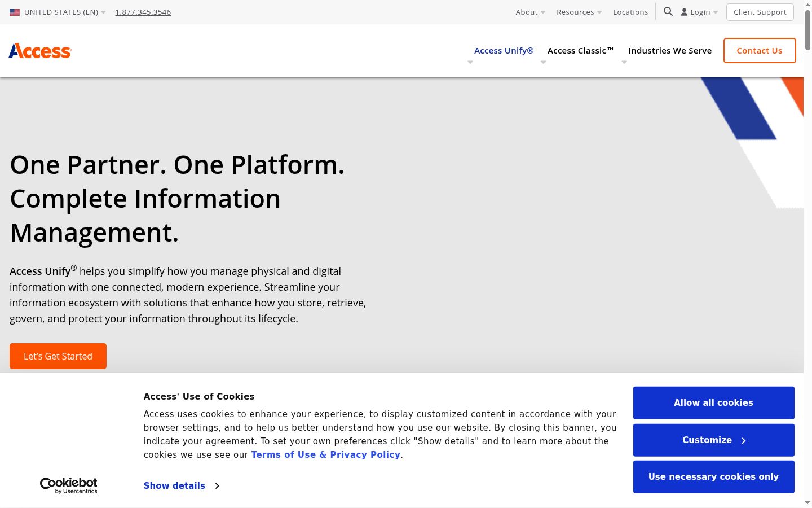Open the Access Unify® menu
Viewport: 812px width, 508px height.
click(504, 51)
